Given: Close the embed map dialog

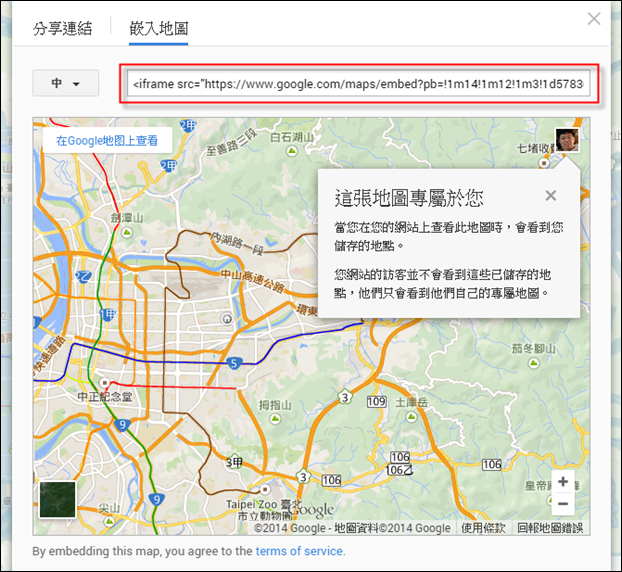Looking at the screenshot, I should 594,18.
